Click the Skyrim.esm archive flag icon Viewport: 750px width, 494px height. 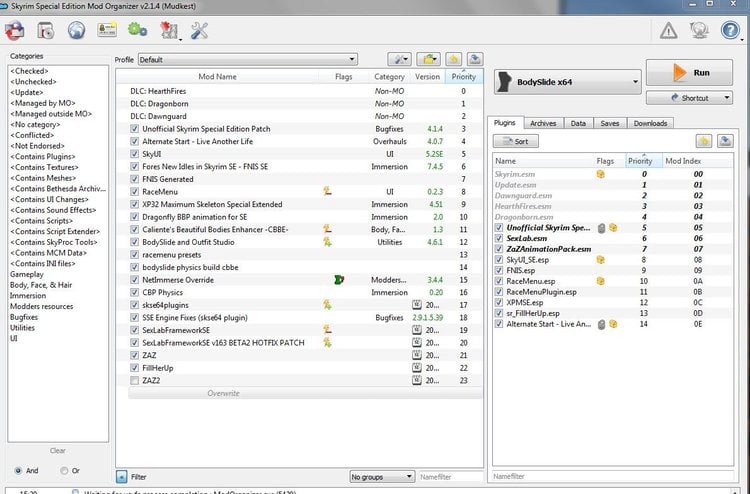[x=600, y=174]
